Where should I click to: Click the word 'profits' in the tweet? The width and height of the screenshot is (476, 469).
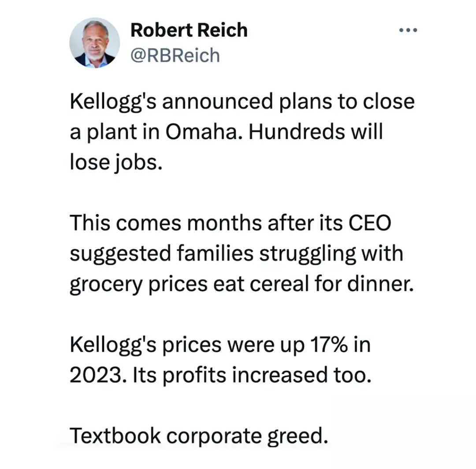[x=194, y=376]
